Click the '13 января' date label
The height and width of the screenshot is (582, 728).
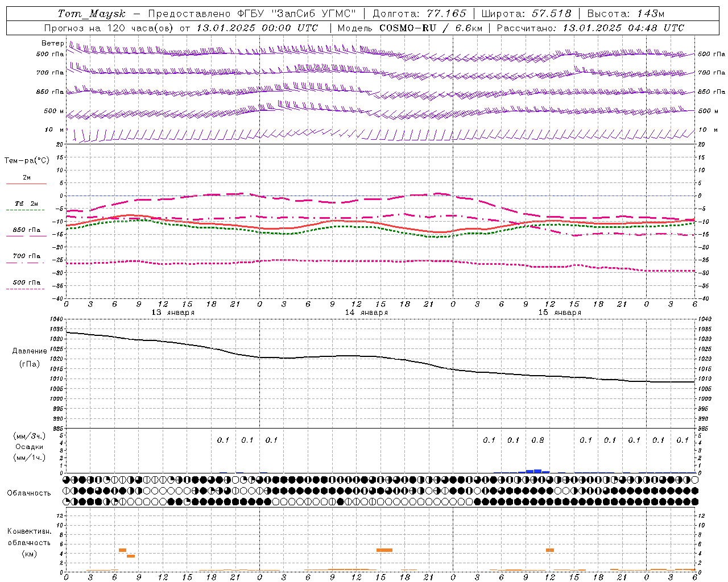[x=173, y=313]
